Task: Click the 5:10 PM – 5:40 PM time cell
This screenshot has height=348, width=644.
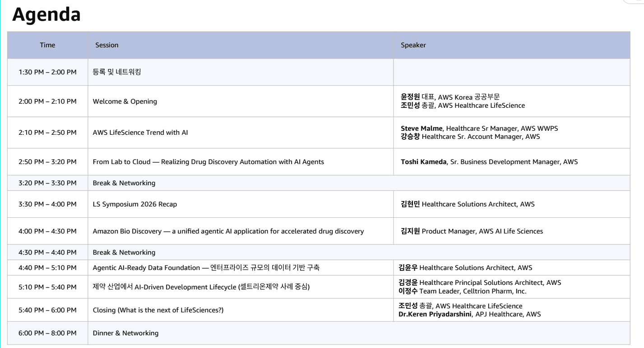Action: [47, 287]
